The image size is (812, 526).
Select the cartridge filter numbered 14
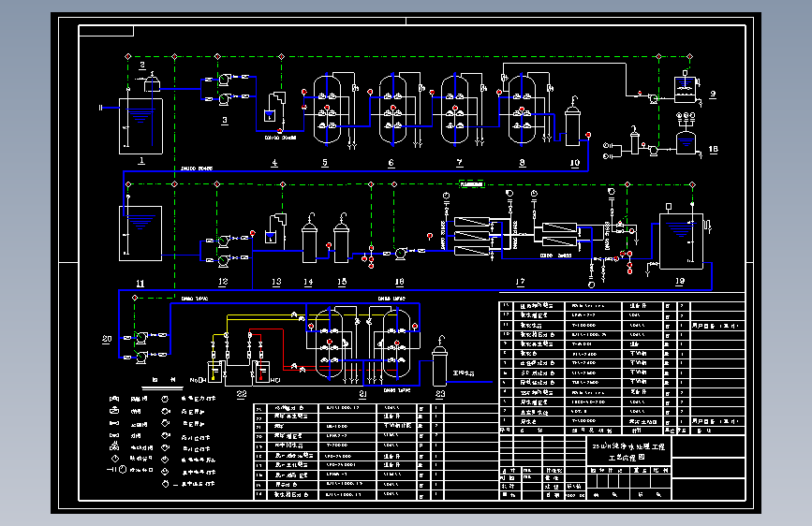309,239
